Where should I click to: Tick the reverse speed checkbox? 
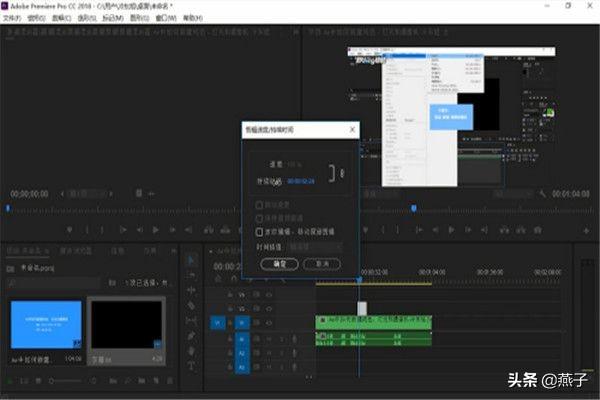click(260, 205)
